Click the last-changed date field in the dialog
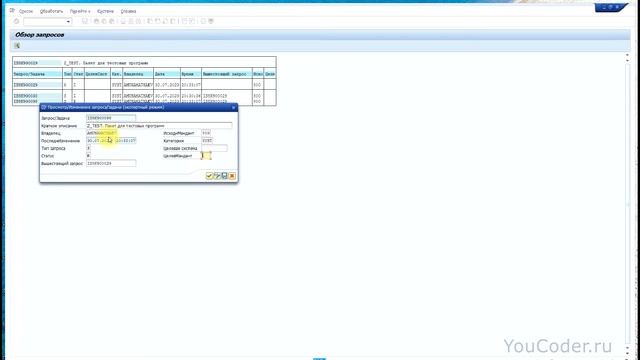The image size is (640, 360). tap(100, 140)
